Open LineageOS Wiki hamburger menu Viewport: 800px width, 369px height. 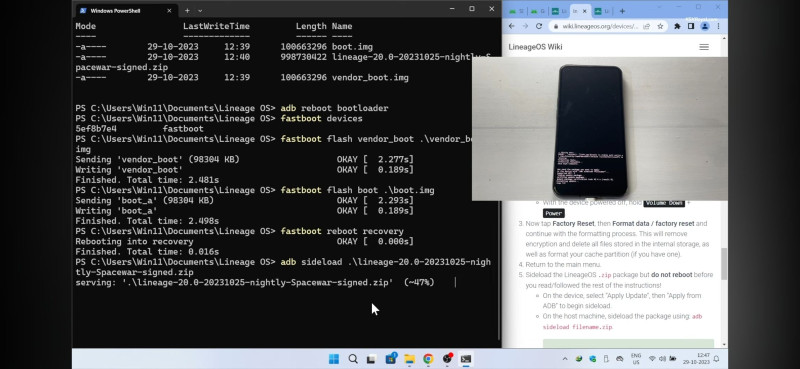(704, 47)
